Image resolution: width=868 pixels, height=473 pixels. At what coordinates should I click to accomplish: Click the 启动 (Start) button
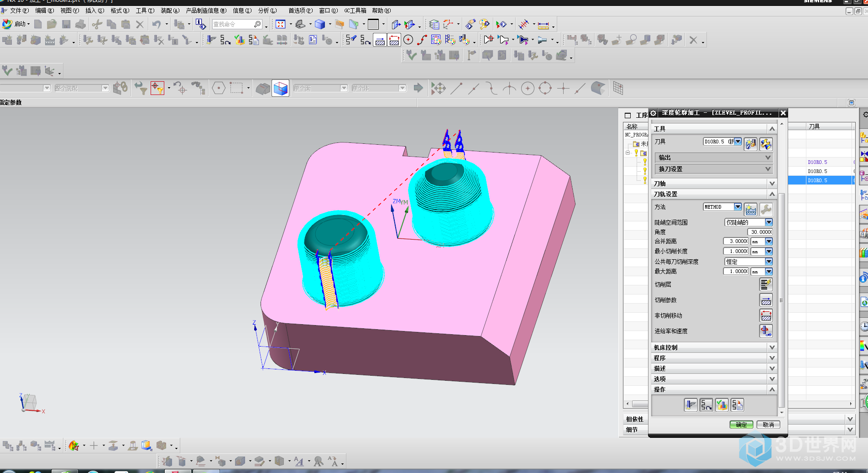(x=16, y=24)
